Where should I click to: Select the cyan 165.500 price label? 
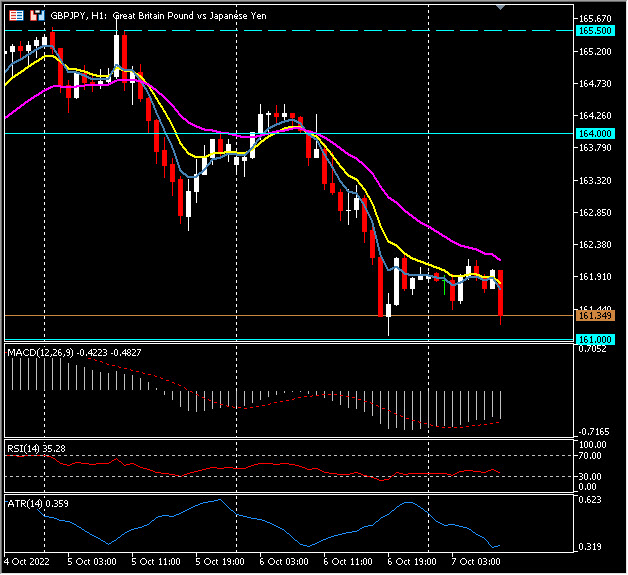[594, 30]
